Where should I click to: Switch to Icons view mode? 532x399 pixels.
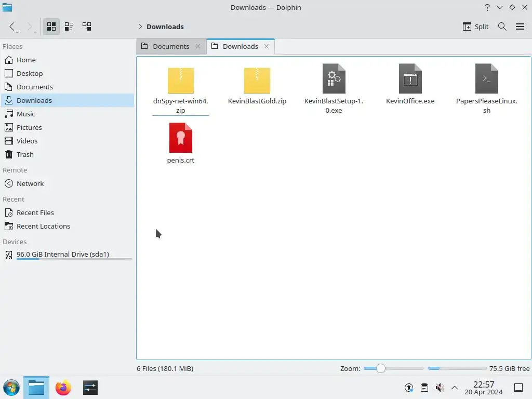(x=51, y=26)
